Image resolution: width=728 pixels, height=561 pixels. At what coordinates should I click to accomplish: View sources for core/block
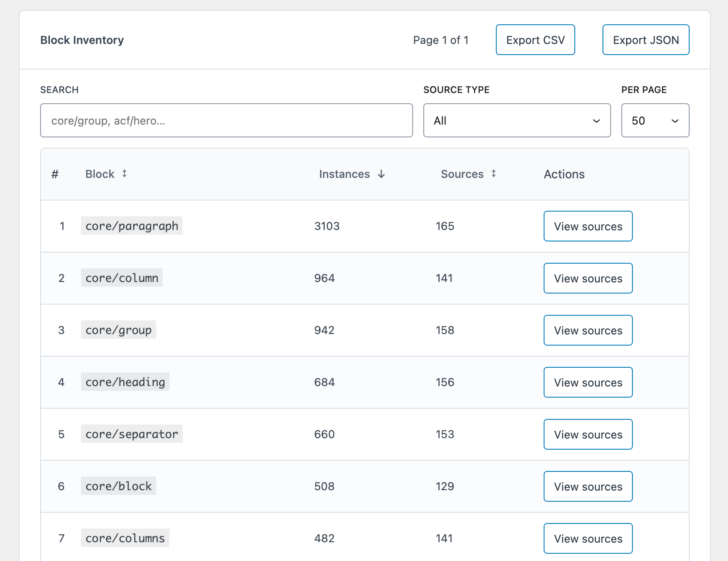click(x=588, y=486)
